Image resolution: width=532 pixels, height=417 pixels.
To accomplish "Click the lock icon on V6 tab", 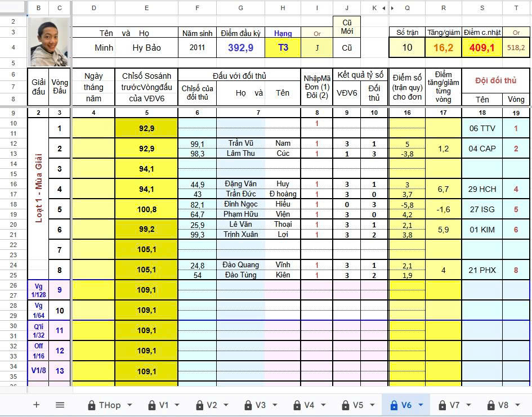I will (394, 405).
